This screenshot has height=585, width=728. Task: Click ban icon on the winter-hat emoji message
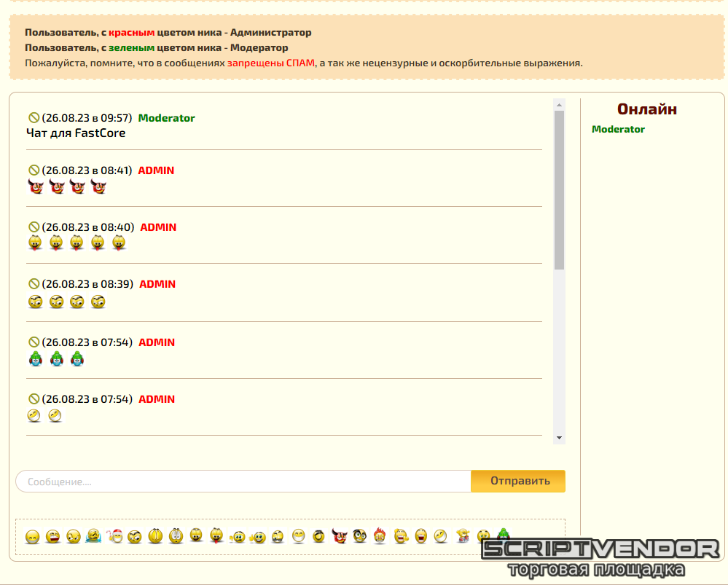click(34, 342)
